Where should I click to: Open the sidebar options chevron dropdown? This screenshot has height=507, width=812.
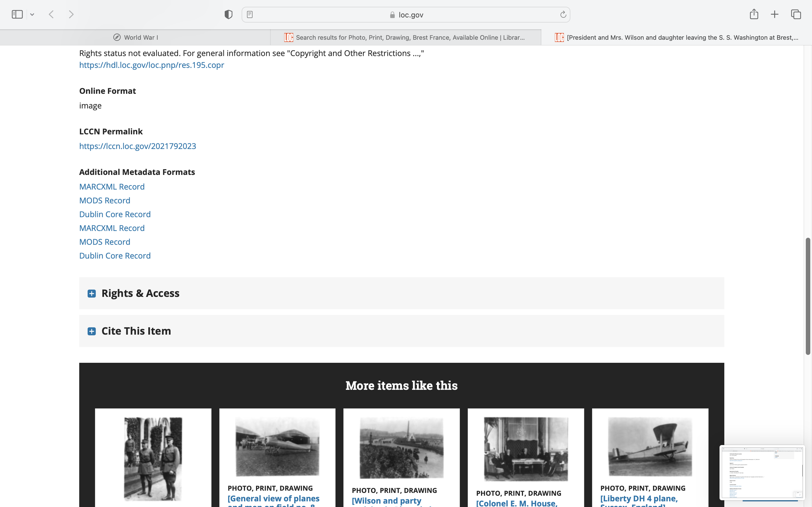[32, 14]
